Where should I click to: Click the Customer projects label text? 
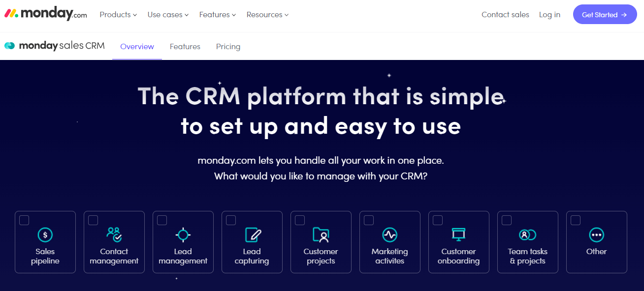pos(321,256)
